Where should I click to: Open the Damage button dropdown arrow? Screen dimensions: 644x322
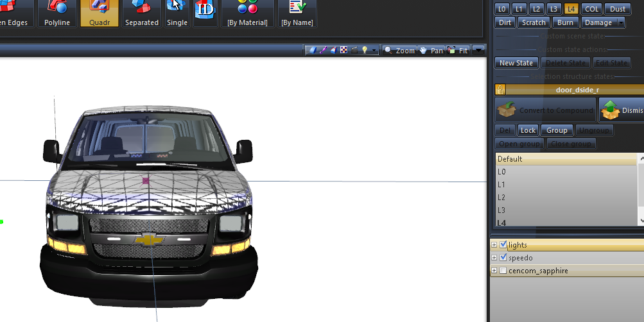621,22
